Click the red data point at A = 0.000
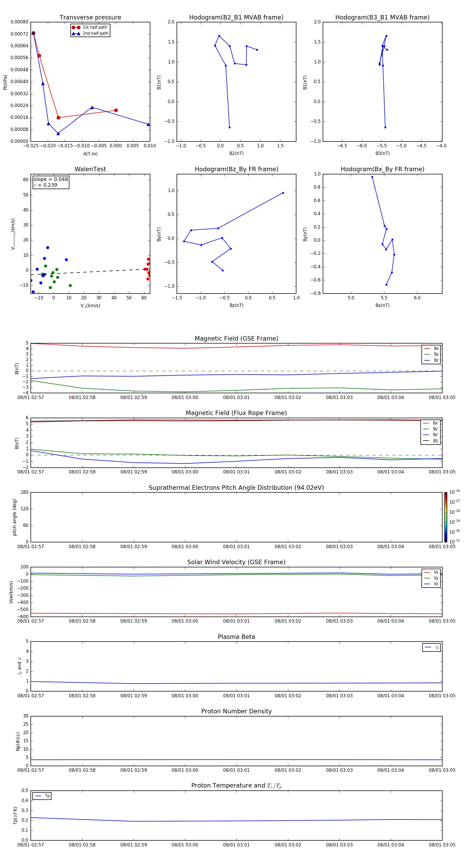The height and width of the screenshot is (868, 473). (x=116, y=110)
